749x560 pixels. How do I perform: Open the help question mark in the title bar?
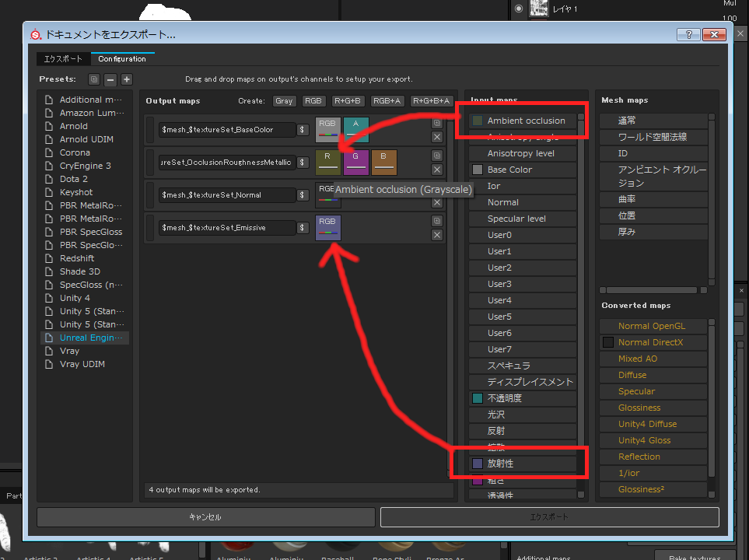coord(688,34)
